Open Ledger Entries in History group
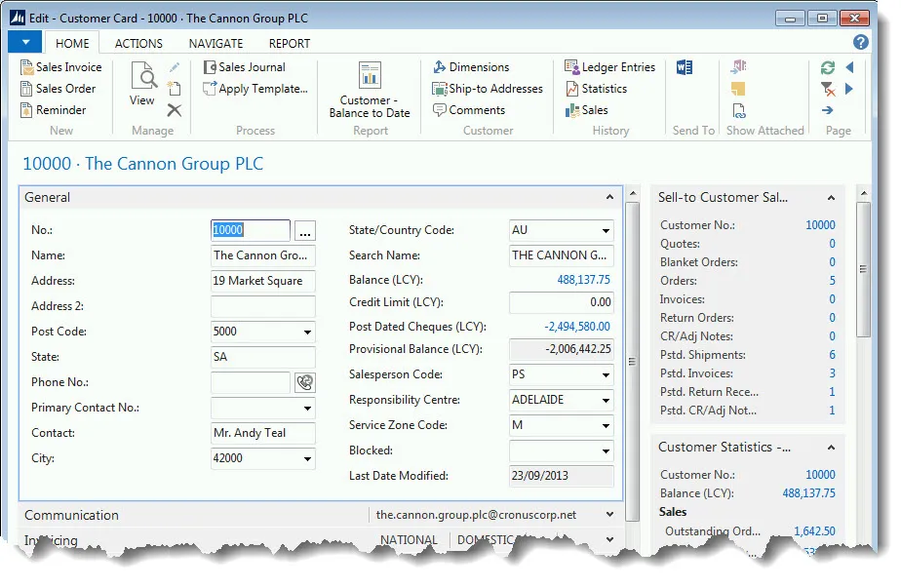 [609, 67]
